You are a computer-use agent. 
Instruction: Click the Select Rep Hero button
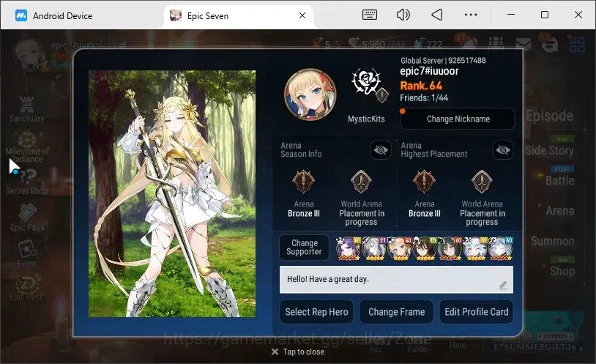pos(316,312)
